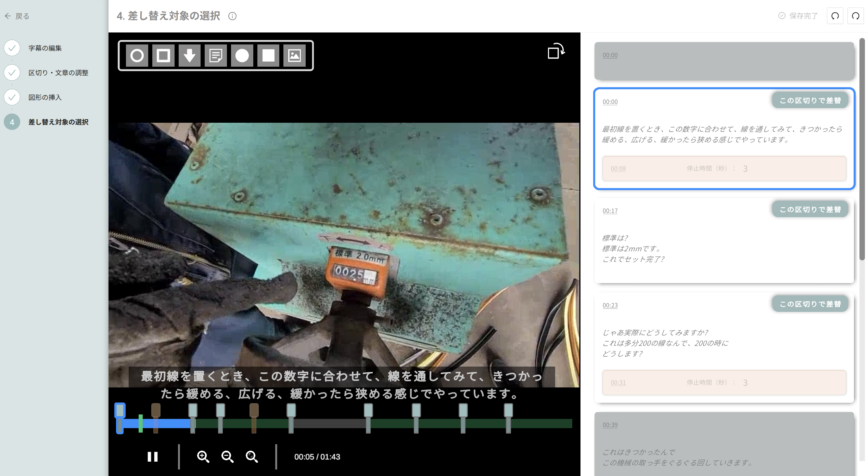
Task: Select the hollow circle shape tool
Action: (x=137, y=55)
